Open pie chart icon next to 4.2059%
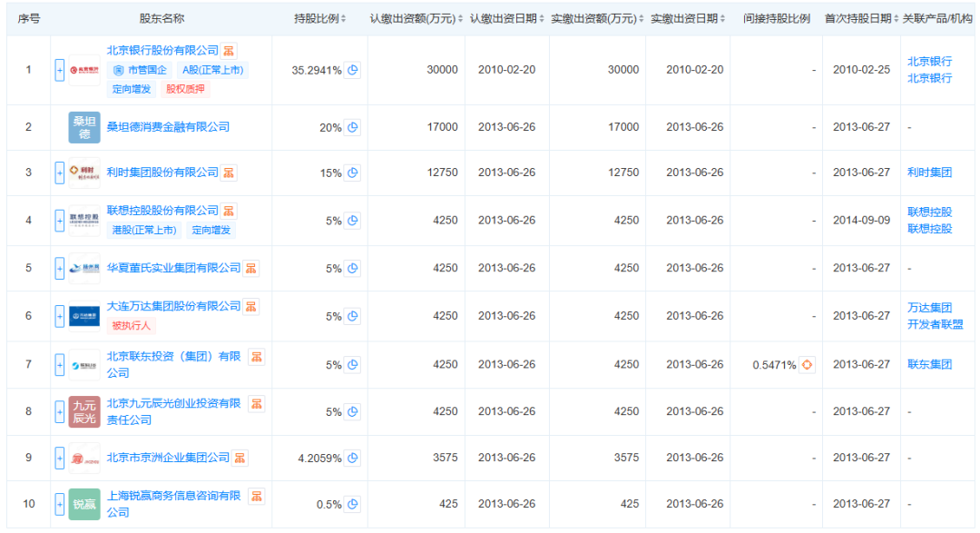The image size is (980, 533). tap(352, 459)
